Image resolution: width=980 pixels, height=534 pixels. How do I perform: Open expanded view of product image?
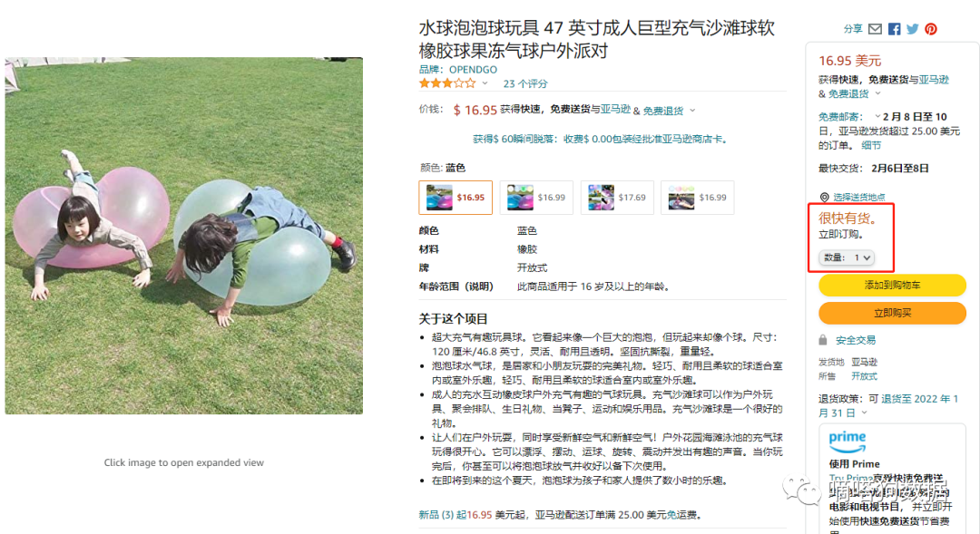click(x=183, y=236)
